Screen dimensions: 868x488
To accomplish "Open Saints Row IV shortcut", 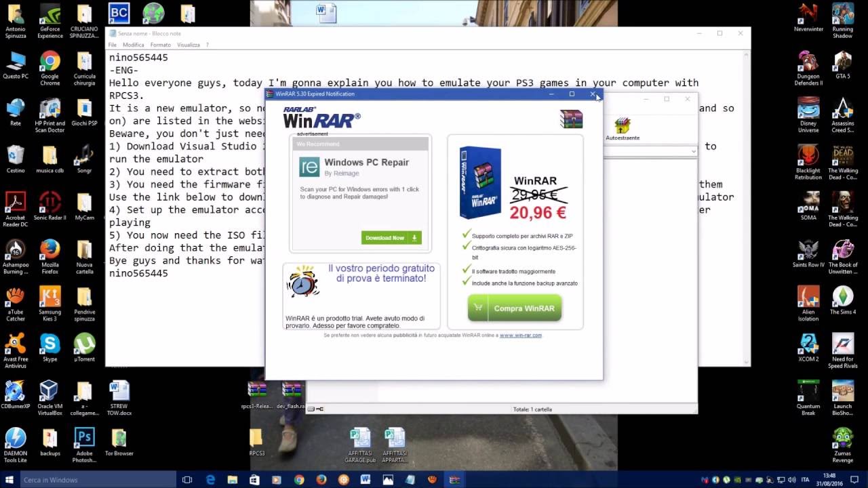I will pos(808,253).
